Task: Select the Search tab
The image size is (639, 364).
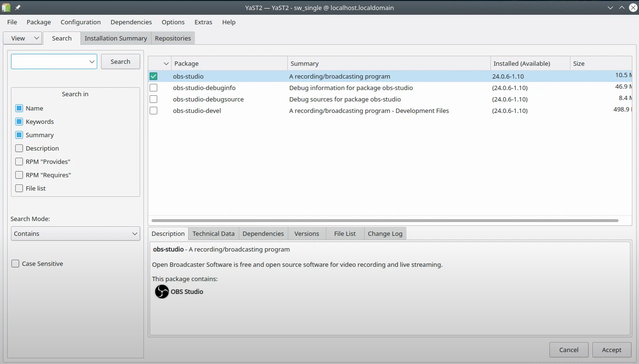Action: coord(62,38)
